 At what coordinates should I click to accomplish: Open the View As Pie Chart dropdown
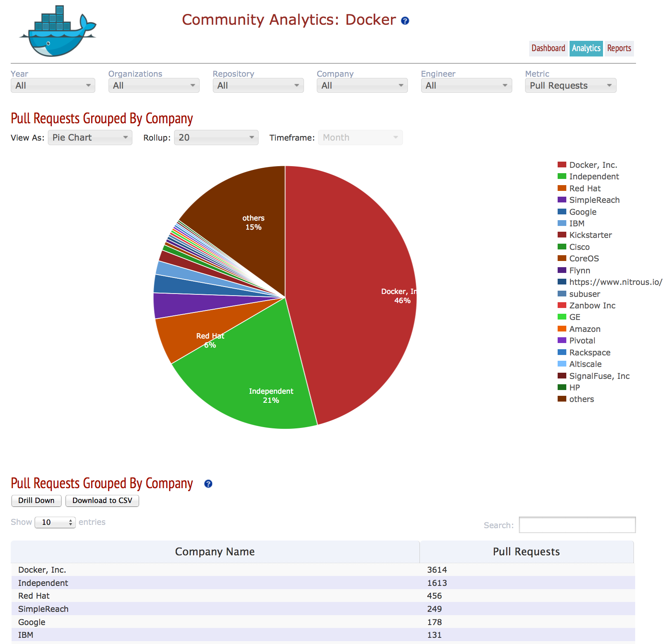pos(90,137)
